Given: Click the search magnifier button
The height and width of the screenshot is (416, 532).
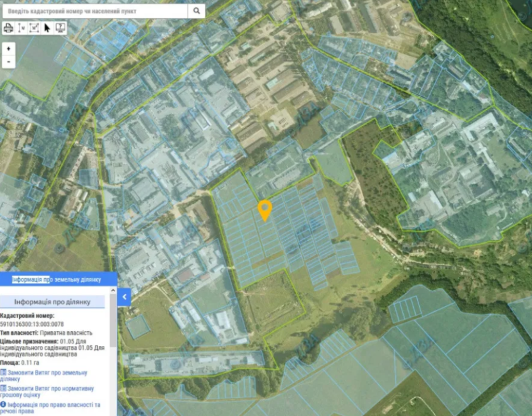Looking at the screenshot, I should [196, 10].
